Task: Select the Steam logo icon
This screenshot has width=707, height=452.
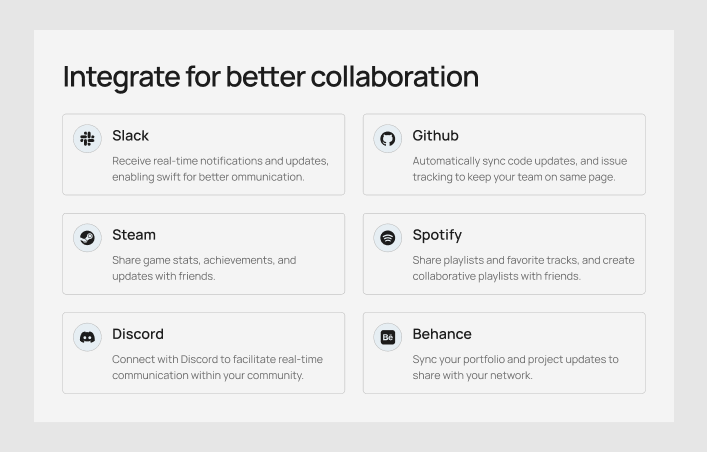Action: click(88, 237)
